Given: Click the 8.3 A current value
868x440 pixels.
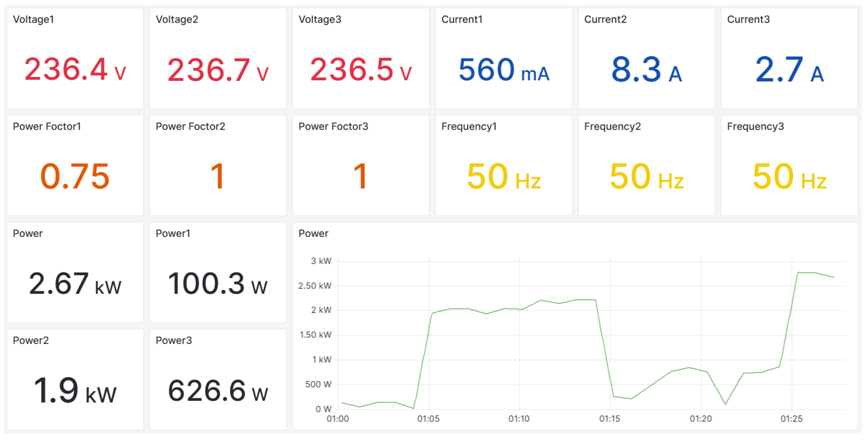Looking at the screenshot, I should click(647, 69).
